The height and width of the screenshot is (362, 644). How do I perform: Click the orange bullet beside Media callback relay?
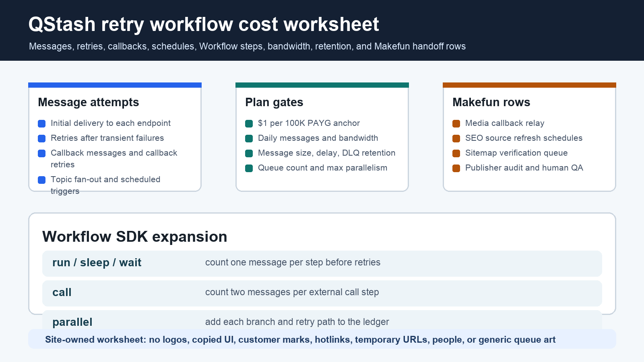pos(456,123)
